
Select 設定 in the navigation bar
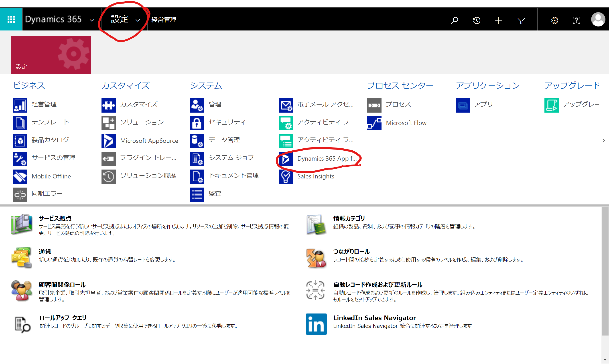pos(120,19)
